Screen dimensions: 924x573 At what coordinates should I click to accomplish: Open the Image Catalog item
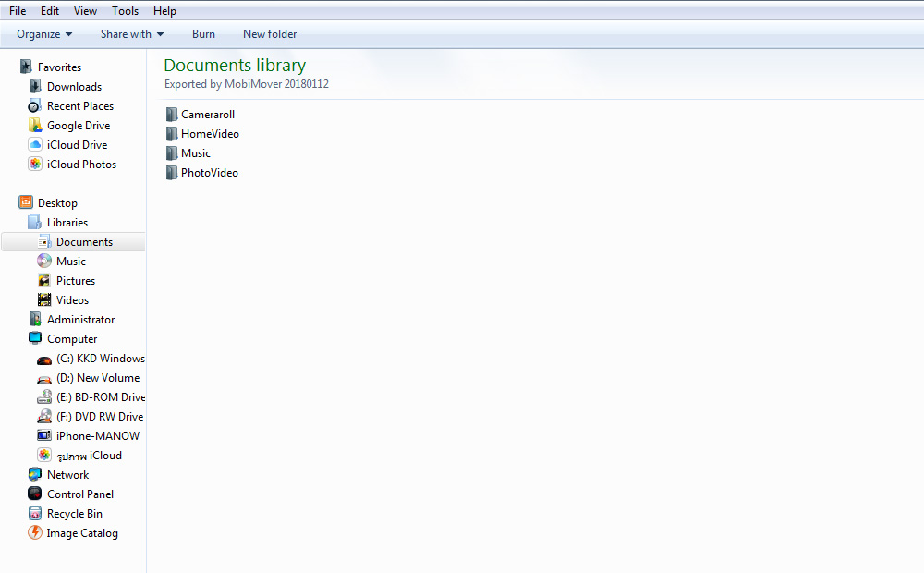[x=81, y=533]
